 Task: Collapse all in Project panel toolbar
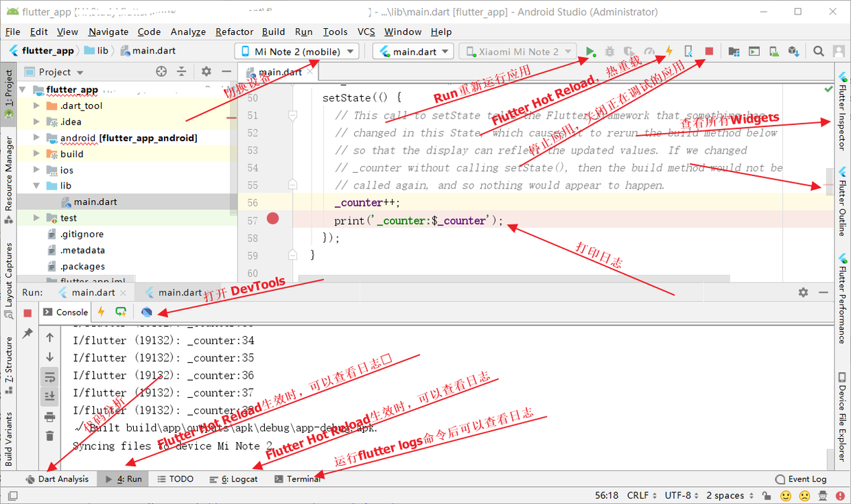[x=182, y=71]
